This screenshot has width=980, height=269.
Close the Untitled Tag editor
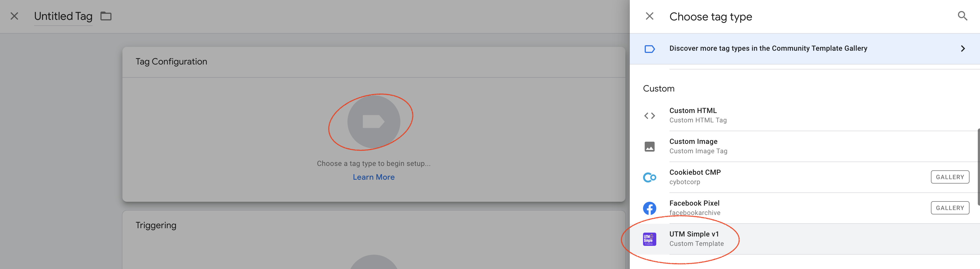pyautogui.click(x=14, y=16)
